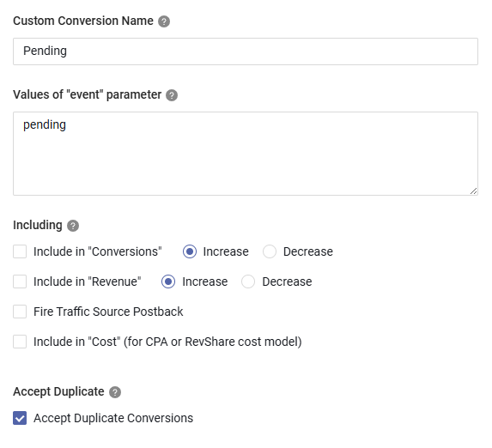Click the "Accept Duplicate" heading text
Image resolution: width=492 pixels, height=448 pixels.
pos(58,392)
